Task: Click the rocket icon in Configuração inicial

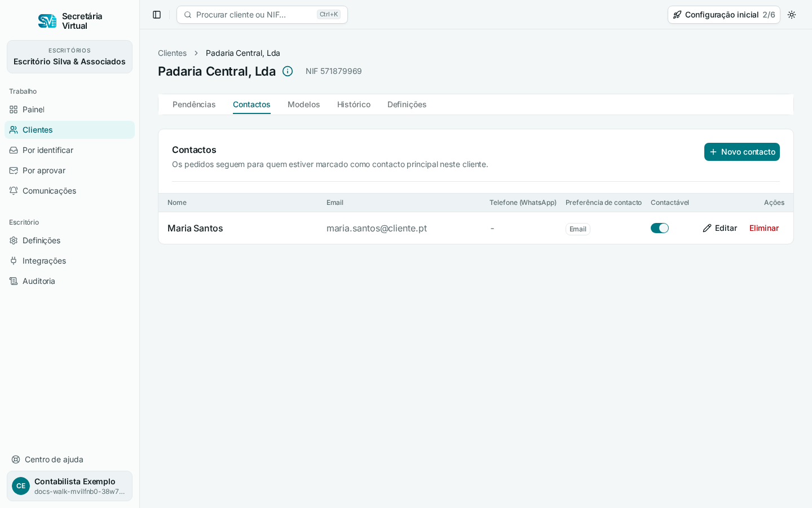Action: 677,15
